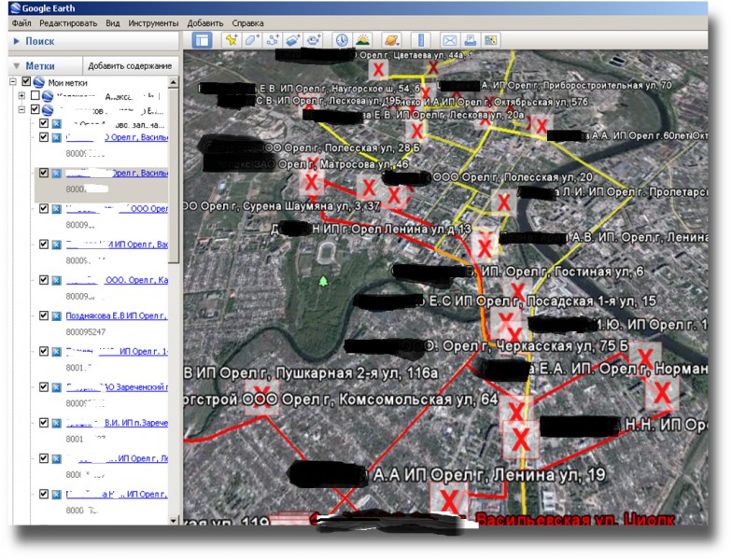This screenshot has height=560, width=732.
Task: Open the ООО. Орел г, Ка placemark link
Action: 117,280
